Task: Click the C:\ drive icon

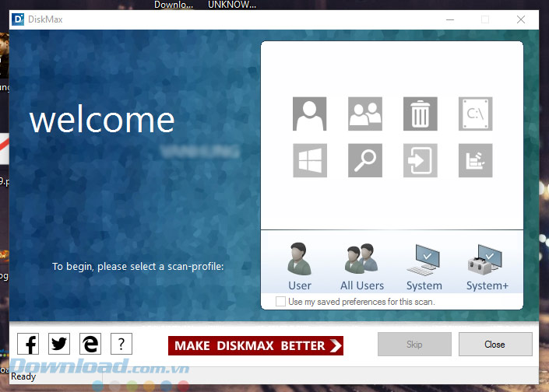Action: click(476, 114)
